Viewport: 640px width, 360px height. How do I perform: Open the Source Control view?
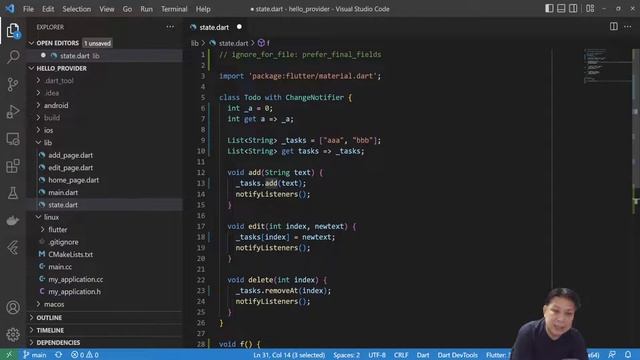click(13, 84)
